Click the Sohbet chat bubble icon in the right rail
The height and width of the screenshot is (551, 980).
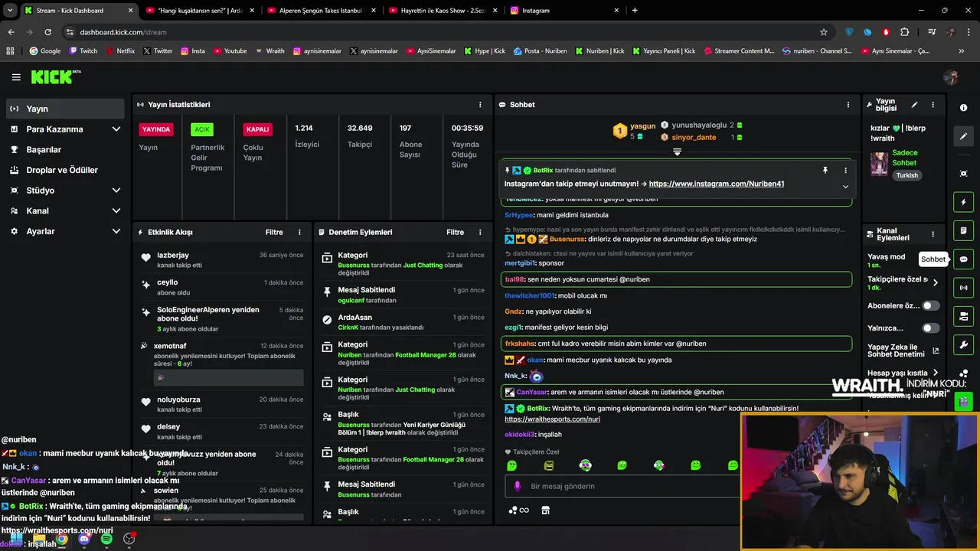[963, 259]
